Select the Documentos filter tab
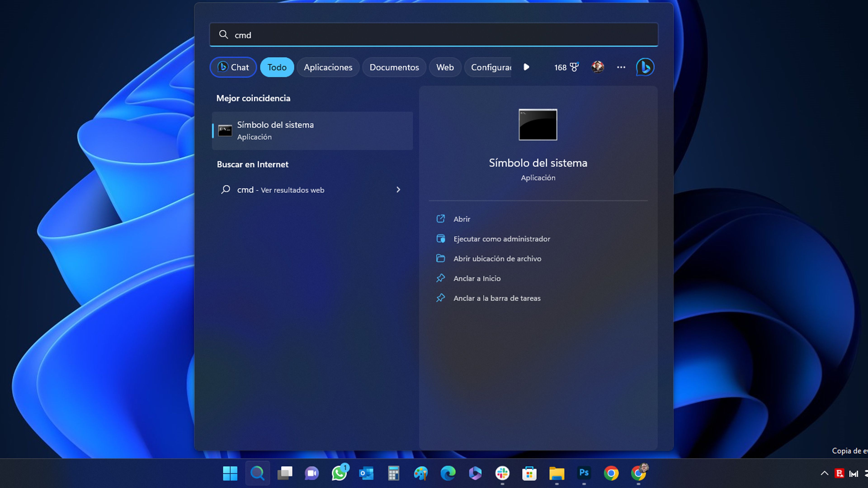 click(394, 67)
